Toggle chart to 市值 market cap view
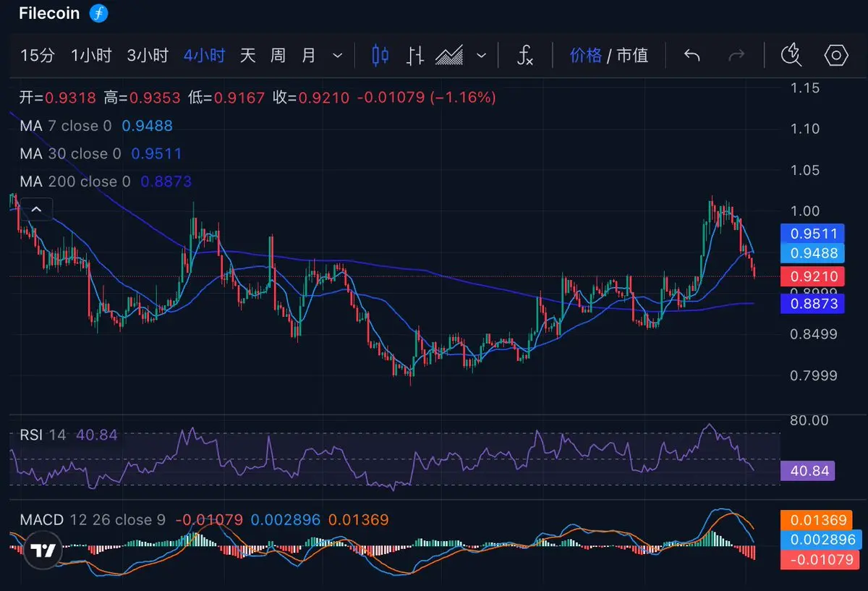Screen dimensions: 868x591 pyautogui.click(x=632, y=56)
